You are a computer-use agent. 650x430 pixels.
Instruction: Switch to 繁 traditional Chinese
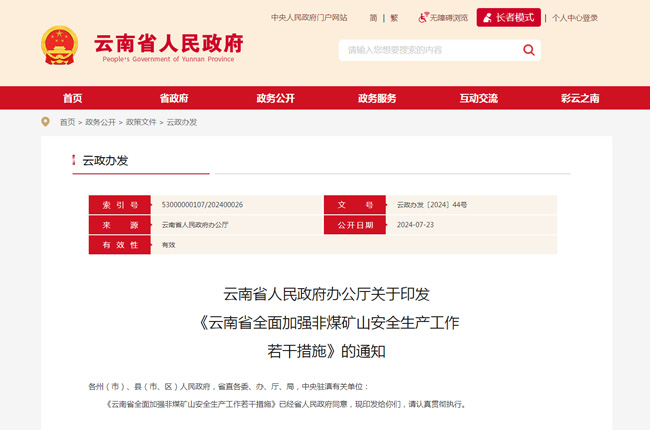[x=394, y=18]
